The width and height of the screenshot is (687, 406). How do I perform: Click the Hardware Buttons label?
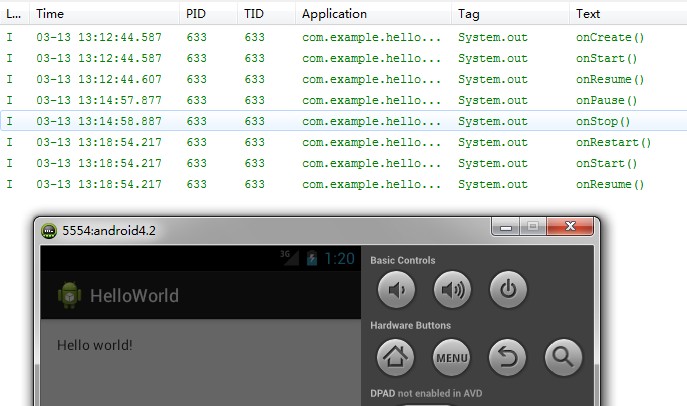(x=411, y=325)
